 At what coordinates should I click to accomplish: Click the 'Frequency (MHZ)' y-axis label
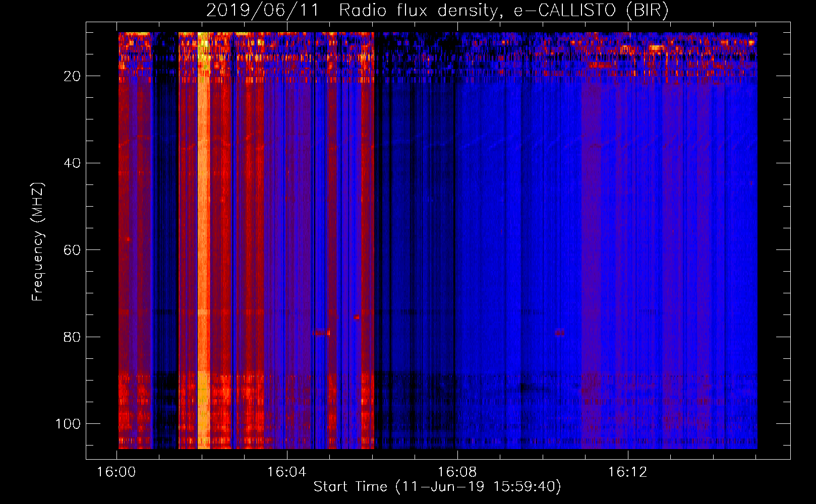pos(38,241)
